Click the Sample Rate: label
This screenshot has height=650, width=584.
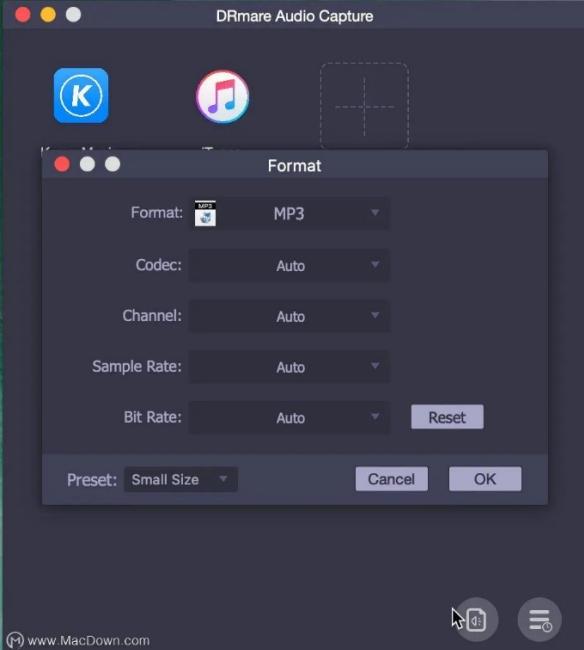(137, 366)
